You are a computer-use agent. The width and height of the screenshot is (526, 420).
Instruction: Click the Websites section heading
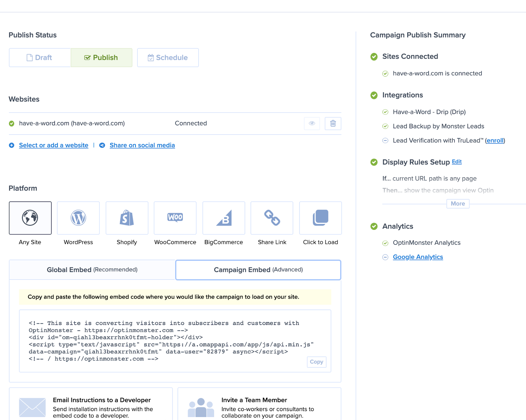(24, 99)
